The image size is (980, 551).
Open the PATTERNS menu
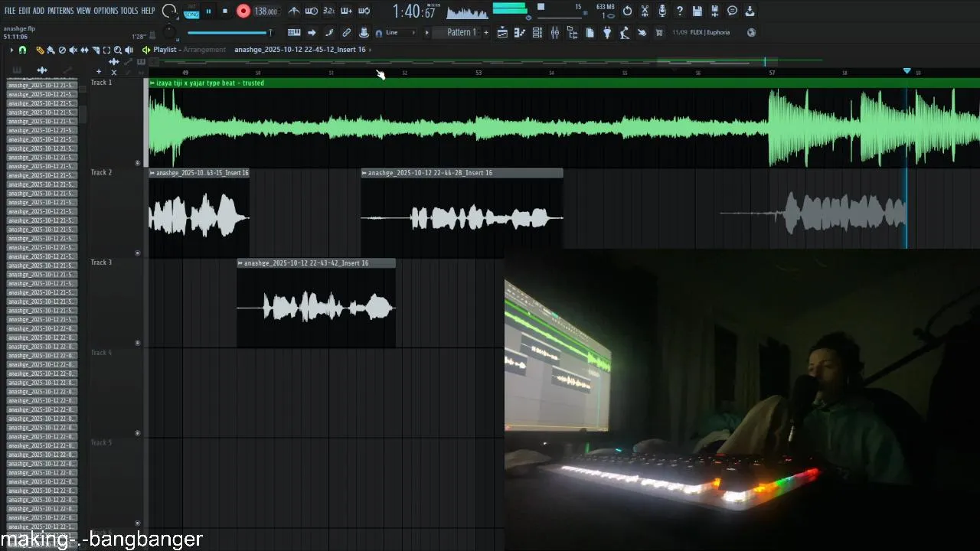(x=60, y=11)
